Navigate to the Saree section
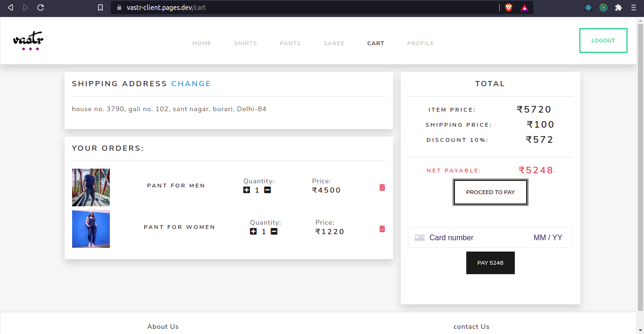Screen dimensions: 644x334 pyautogui.click(x=334, y=43)
